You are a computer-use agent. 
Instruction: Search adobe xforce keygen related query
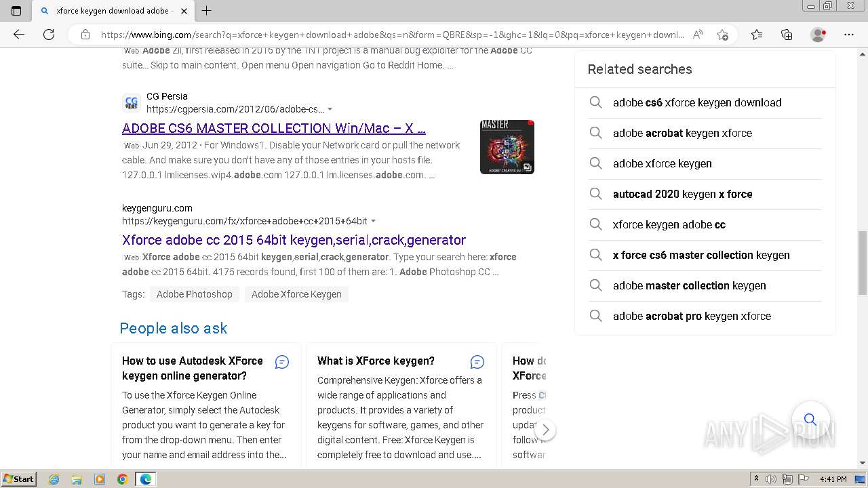coord(663,163)
